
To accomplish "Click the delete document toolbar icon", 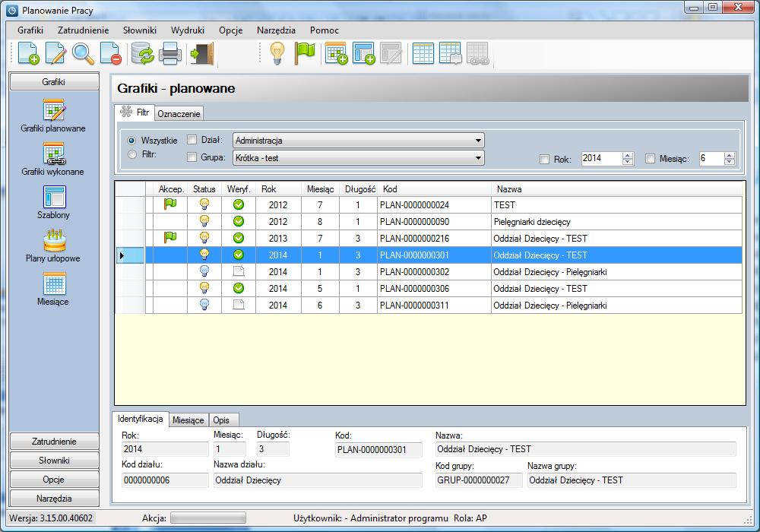I will coord(110,53).
